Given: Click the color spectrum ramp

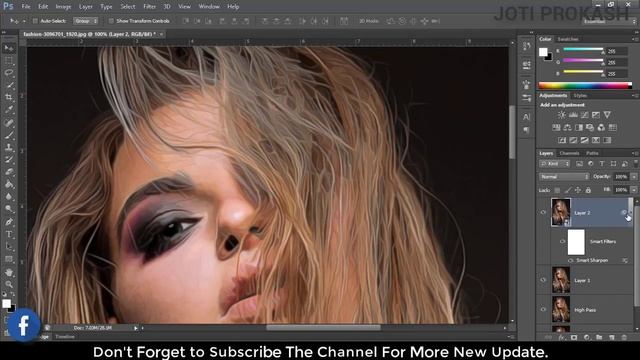Looking at the screenshot, I should coord(585,85).
